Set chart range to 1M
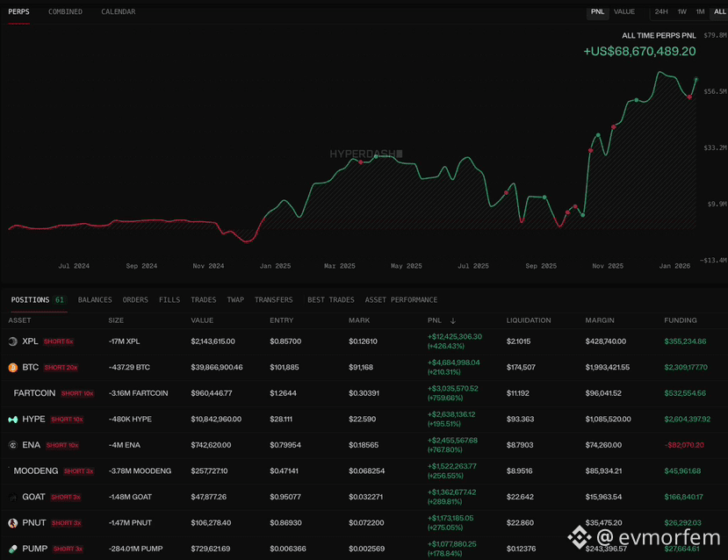This screenshot has width=728, height=560. [700, 11]
